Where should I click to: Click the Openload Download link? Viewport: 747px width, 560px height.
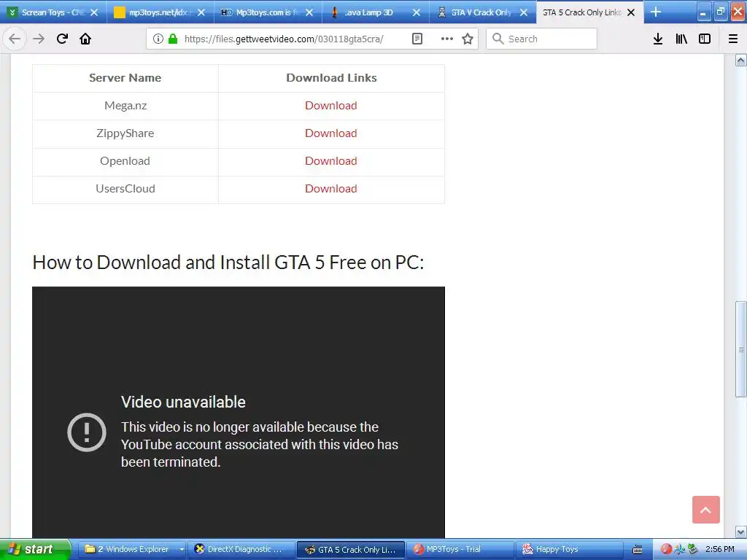(331, 161)
